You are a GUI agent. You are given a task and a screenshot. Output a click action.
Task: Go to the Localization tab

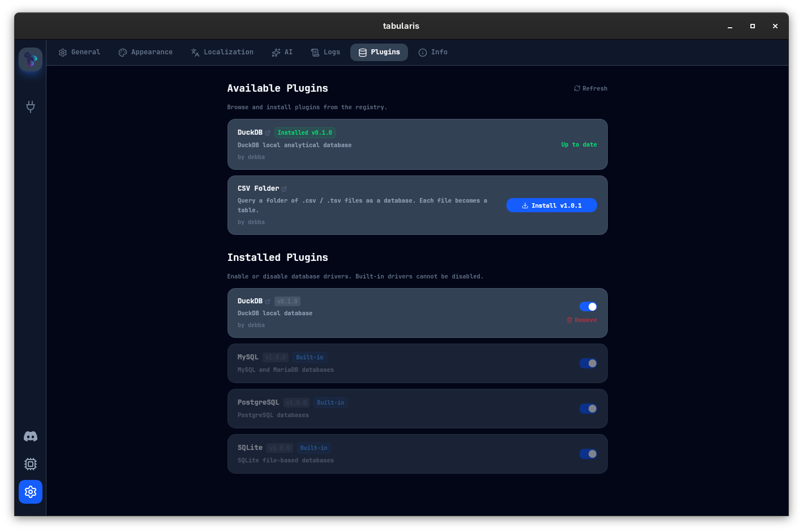222,52
